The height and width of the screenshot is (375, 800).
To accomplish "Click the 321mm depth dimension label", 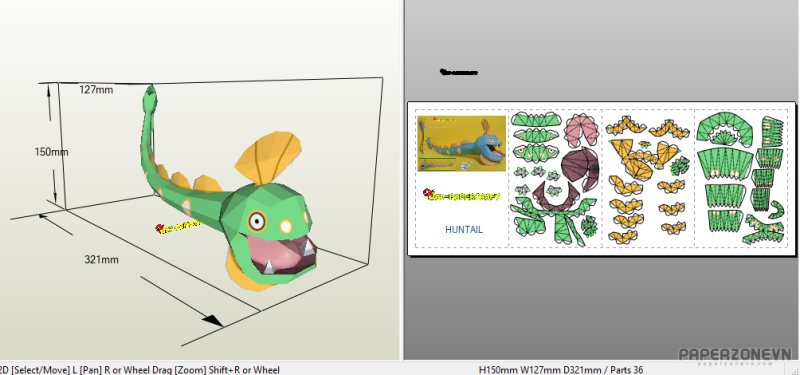I will (102, 260).
